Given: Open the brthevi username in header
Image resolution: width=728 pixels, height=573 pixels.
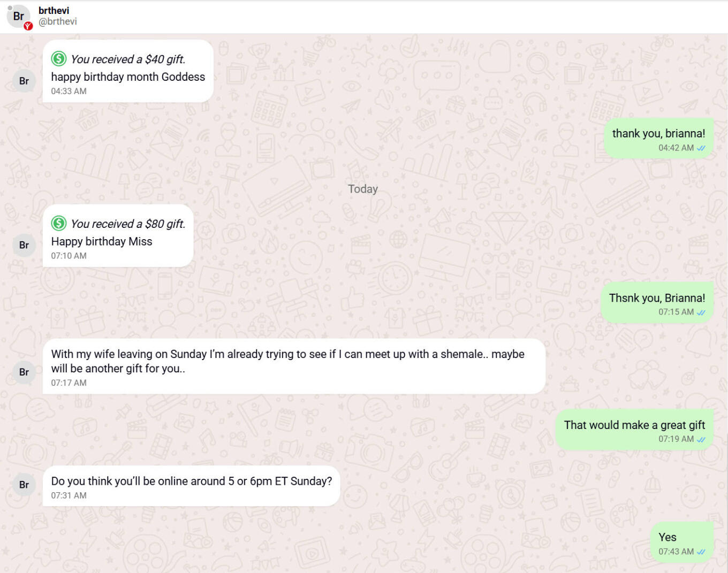Looking at the screenshot, I should coord(54,10).
